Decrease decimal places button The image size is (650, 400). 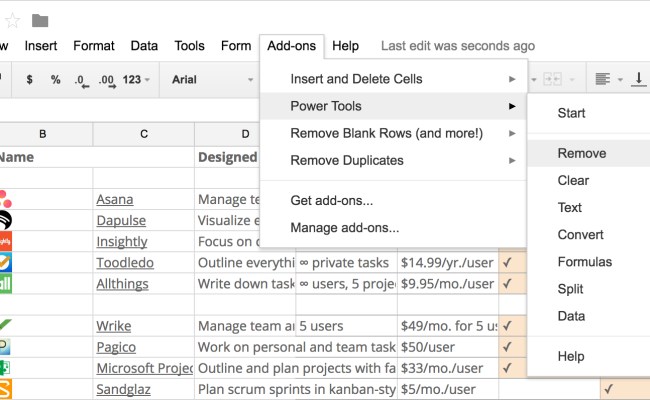81,79
